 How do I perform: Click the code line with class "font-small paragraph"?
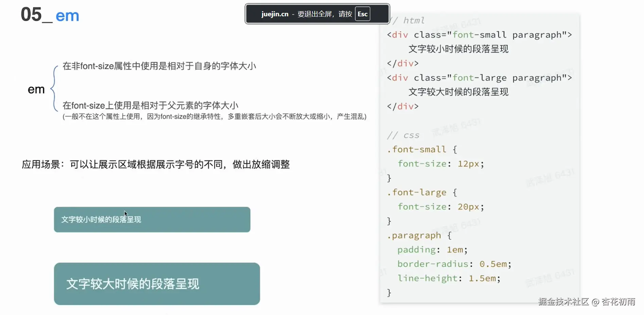pyautogui.click(x=479, y=35)
